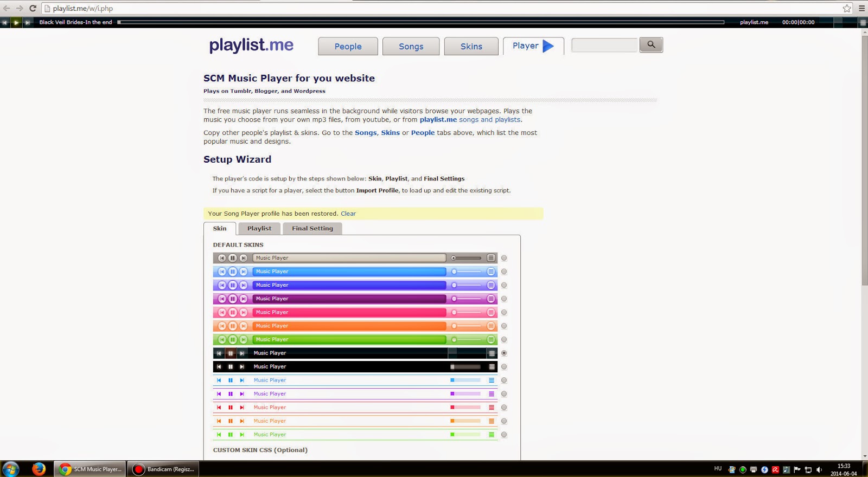
Task: Select the orange skin radio button
Action: coord(504,326)
